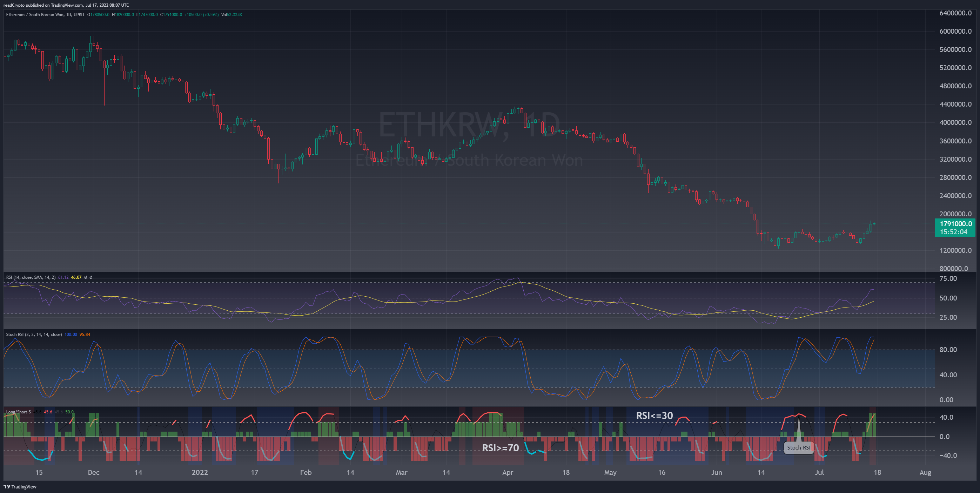This screenshot has height=493, width=980.
Task: Click the red 45.6 Long/Short-S value
Action: (48, 412)
